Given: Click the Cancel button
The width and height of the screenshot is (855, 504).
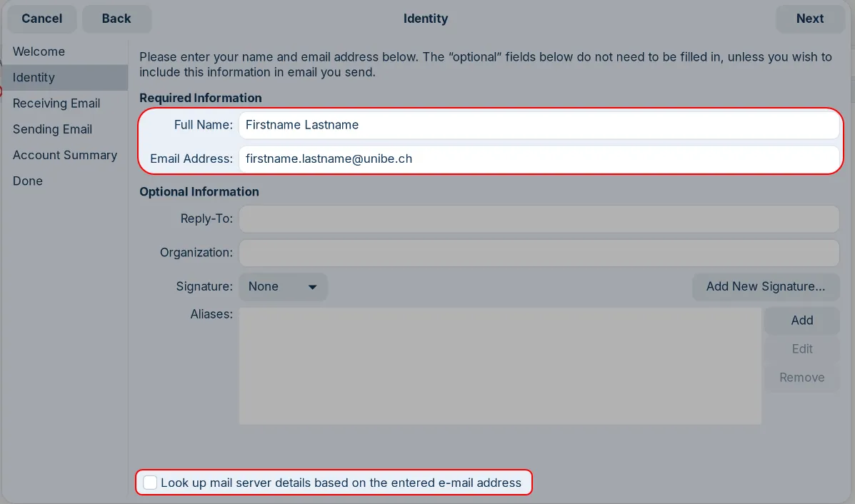Looking at the screenshot, I should coord(42,19).
